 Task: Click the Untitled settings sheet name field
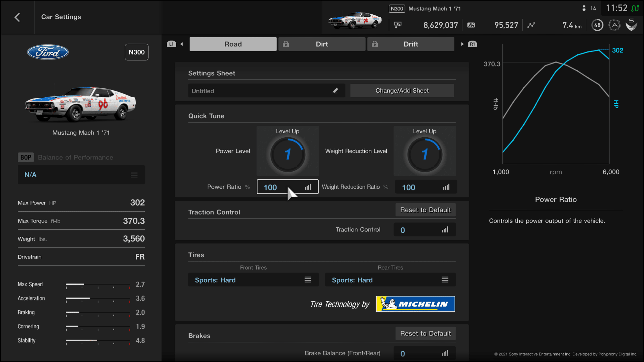266,90
